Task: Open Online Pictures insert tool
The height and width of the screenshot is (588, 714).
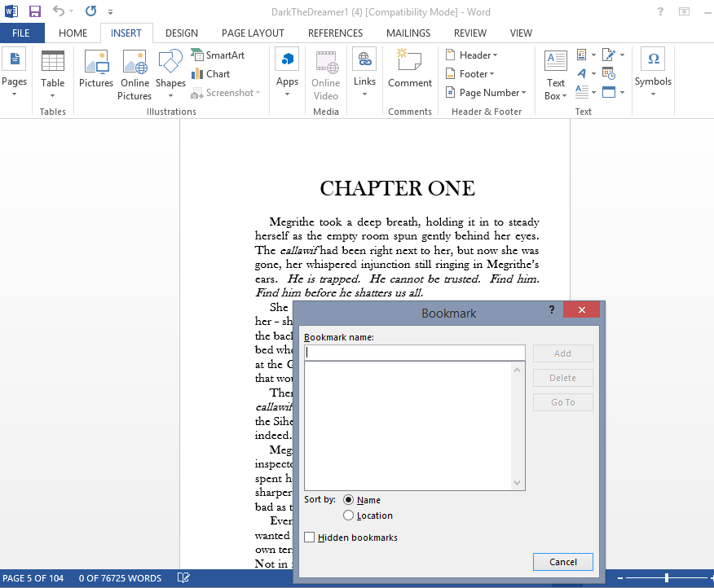Action: pyautogui.click(x=134, y=74)
